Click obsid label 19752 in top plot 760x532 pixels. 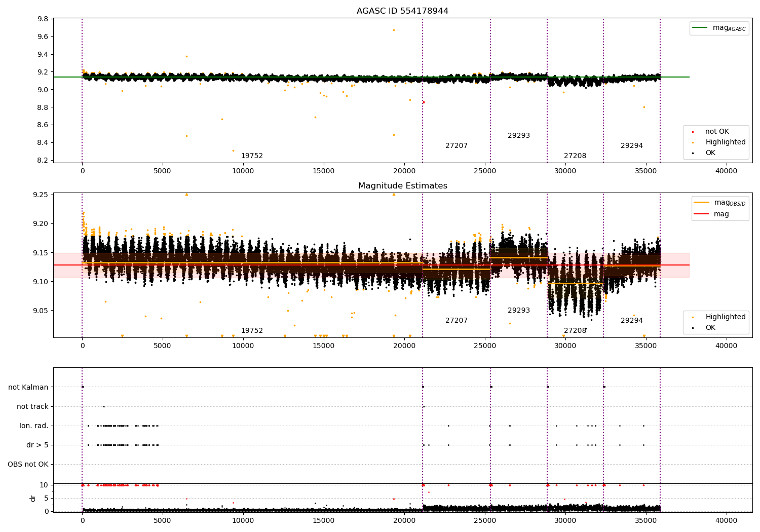[x=252, y=156]
